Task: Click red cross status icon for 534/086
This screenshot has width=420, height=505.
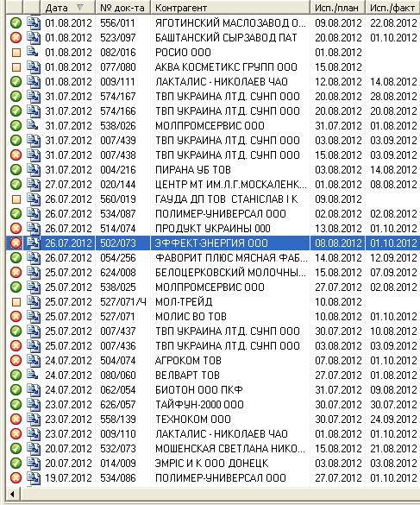Action: 16,478
